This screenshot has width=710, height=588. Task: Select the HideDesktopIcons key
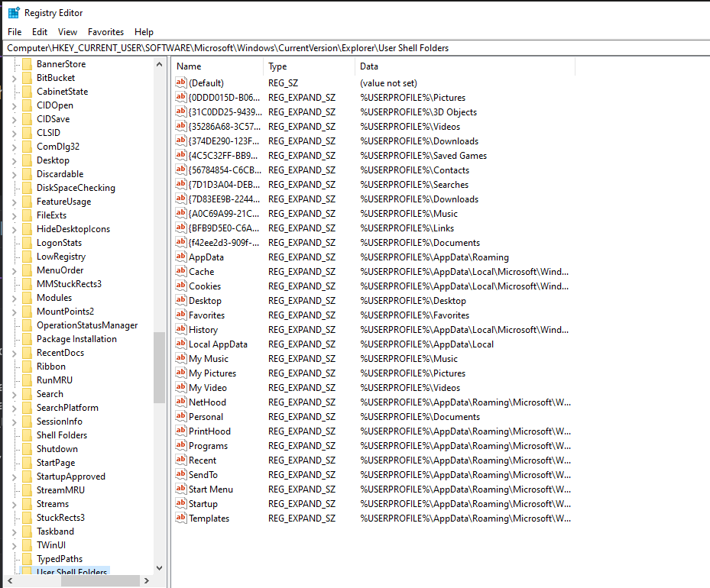tap(73, 229)
